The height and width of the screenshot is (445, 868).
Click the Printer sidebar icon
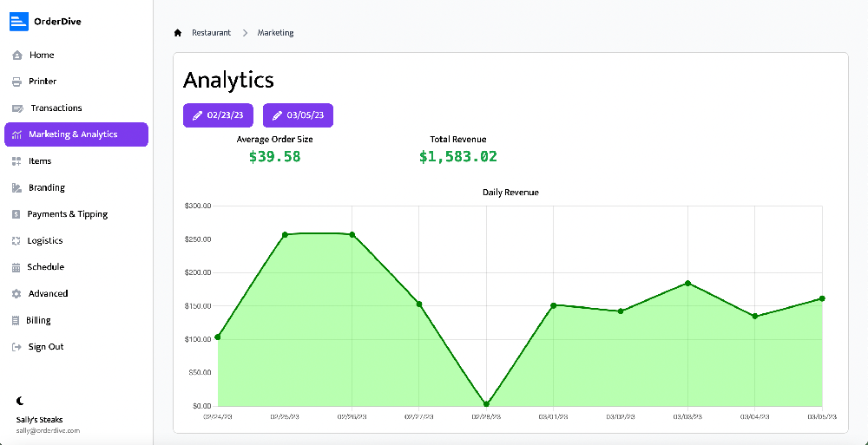[17, 82]
